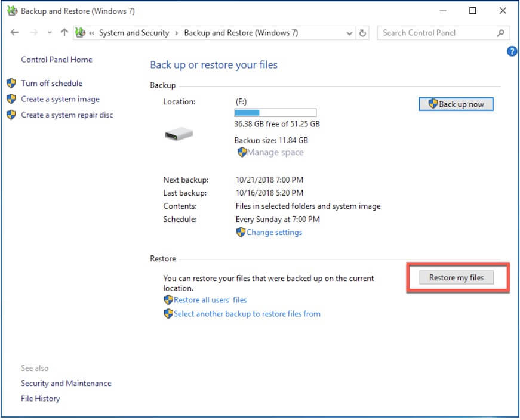Screen dimensions: 520x420
Task: Click Select another backup to restore files from
Action: (247, 314)
